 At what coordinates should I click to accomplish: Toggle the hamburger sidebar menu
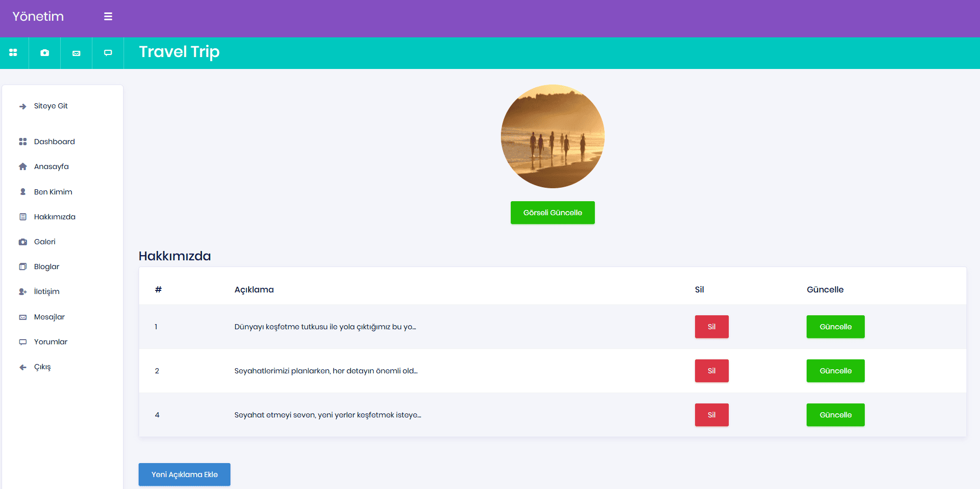click(108, 17)
